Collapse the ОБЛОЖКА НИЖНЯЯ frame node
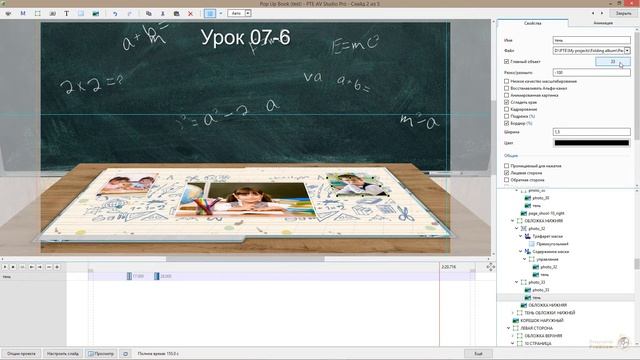This screenshot has width=640, height=360. click(x=513, y=221)
